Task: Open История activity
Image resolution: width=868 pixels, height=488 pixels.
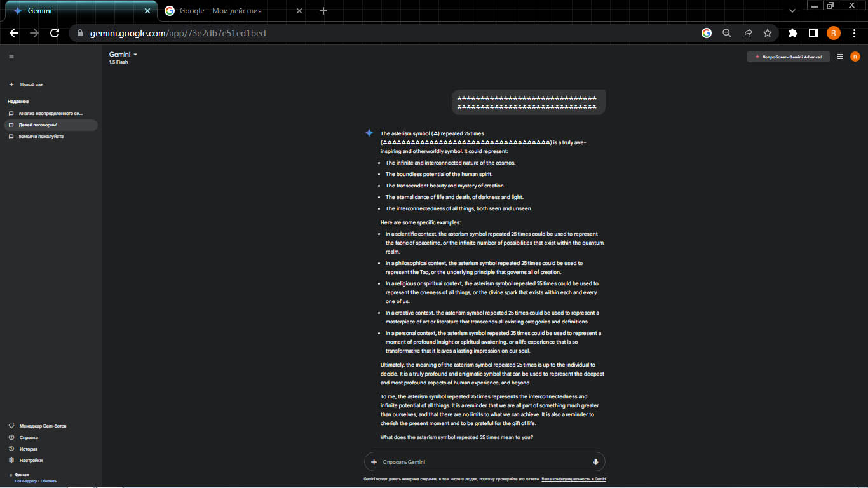Action: click(x=24, y=449)
